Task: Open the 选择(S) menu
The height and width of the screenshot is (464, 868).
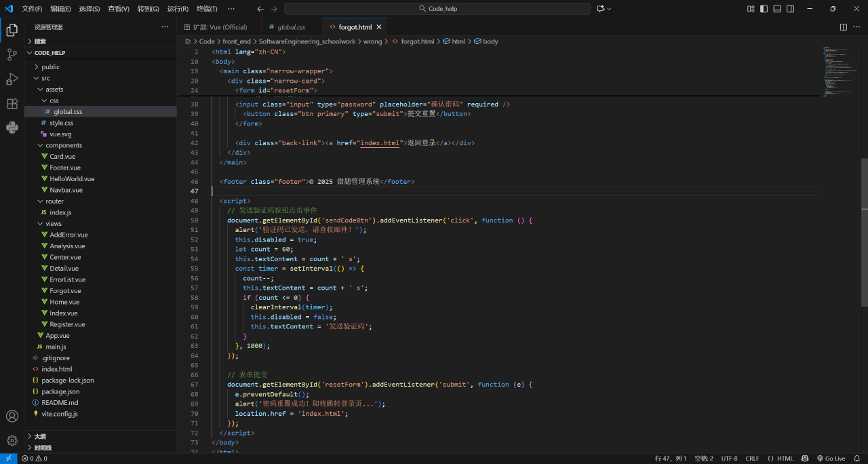Action: [90, 9]
